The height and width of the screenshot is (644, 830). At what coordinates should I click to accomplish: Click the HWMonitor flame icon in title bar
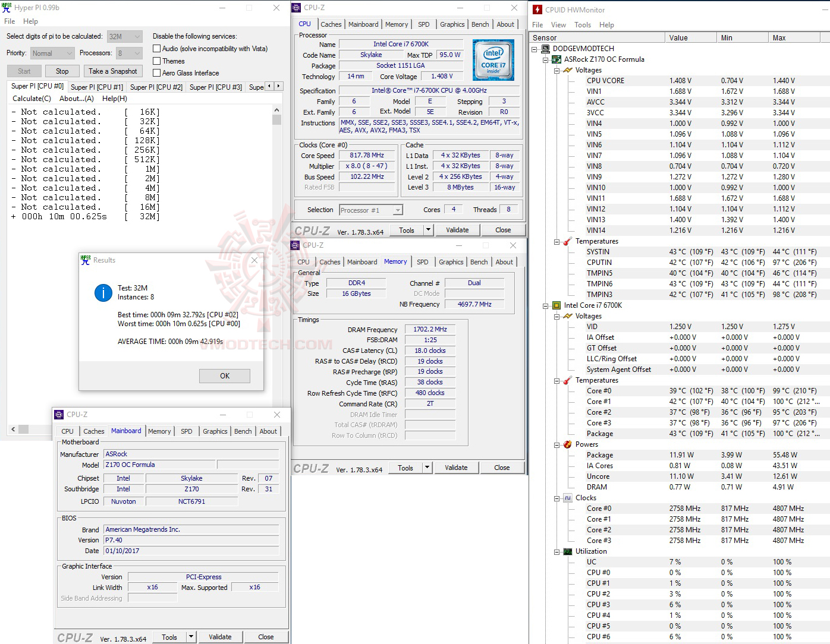pos(537,9)
